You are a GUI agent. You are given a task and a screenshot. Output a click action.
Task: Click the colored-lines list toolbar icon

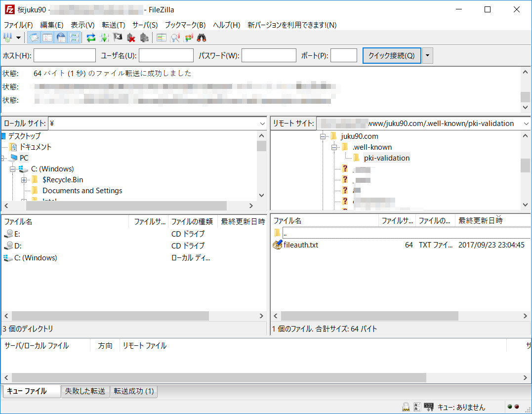162,38
